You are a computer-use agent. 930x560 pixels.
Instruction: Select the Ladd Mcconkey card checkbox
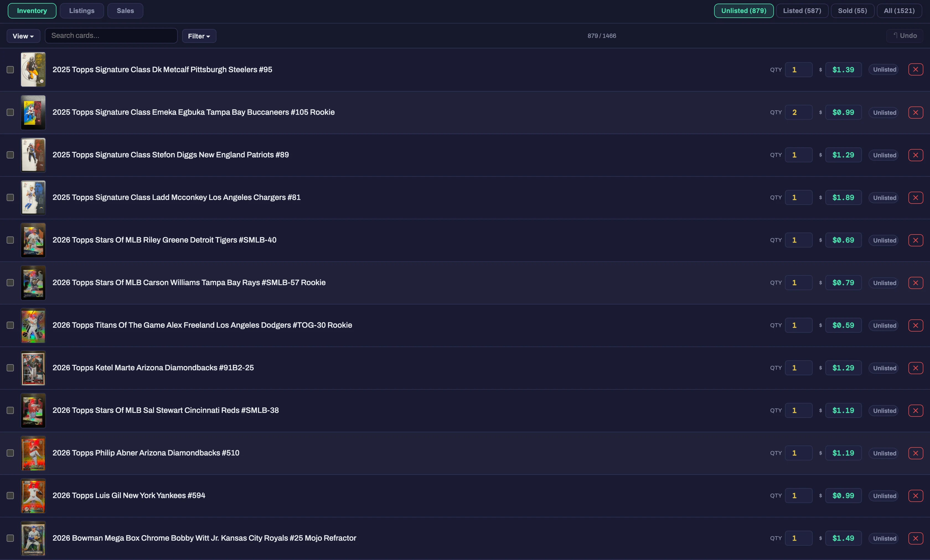point(10,198)
